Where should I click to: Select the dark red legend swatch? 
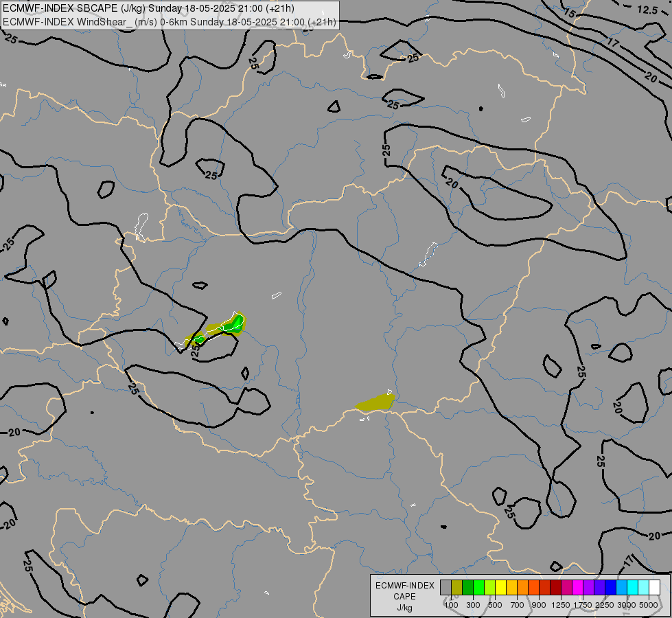555,588
